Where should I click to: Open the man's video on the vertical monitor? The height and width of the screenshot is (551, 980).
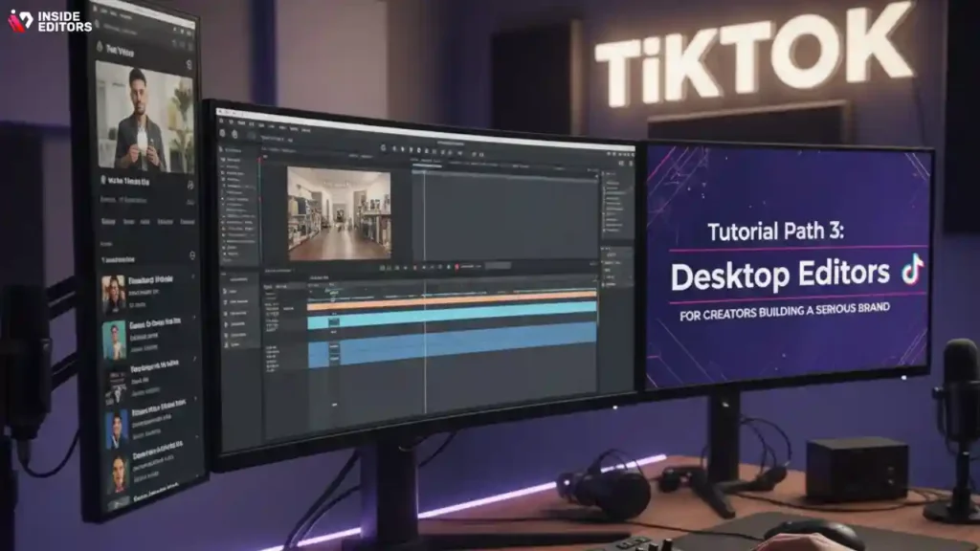(x=145, y=118)
